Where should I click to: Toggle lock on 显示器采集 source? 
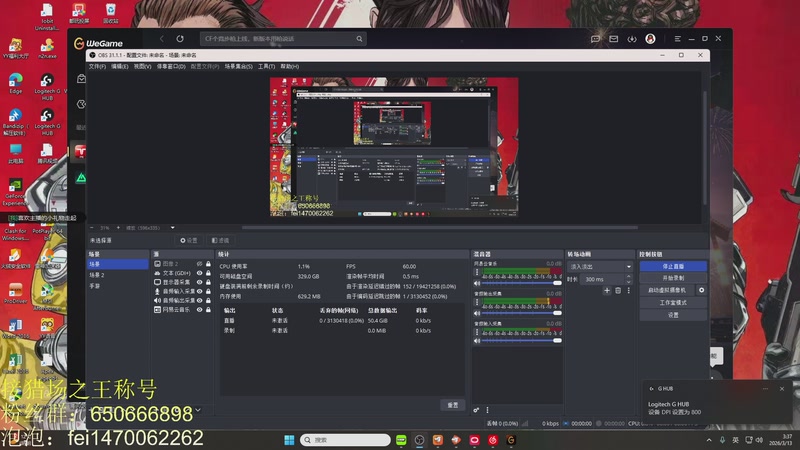click(x=208, y=282)
